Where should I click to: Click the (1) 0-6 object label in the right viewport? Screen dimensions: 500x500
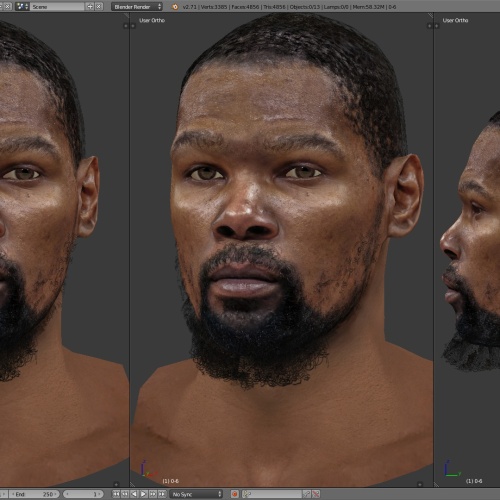click(x=474, y=481)
